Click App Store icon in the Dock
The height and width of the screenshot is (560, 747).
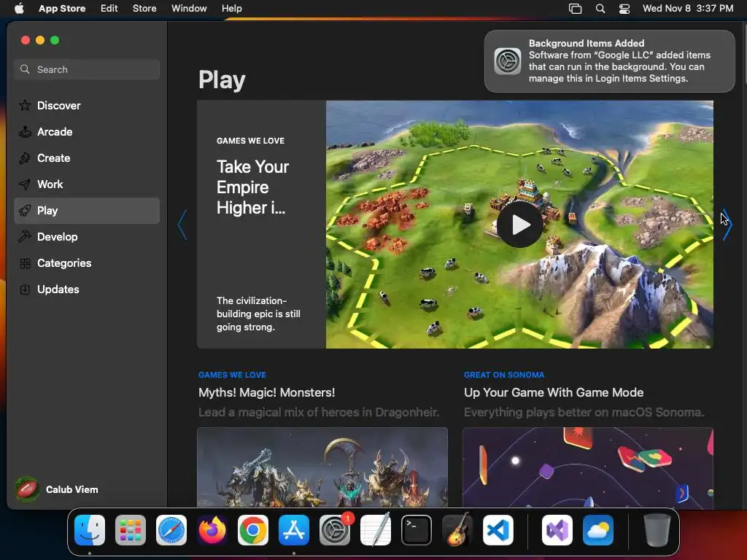click(294, 530)
